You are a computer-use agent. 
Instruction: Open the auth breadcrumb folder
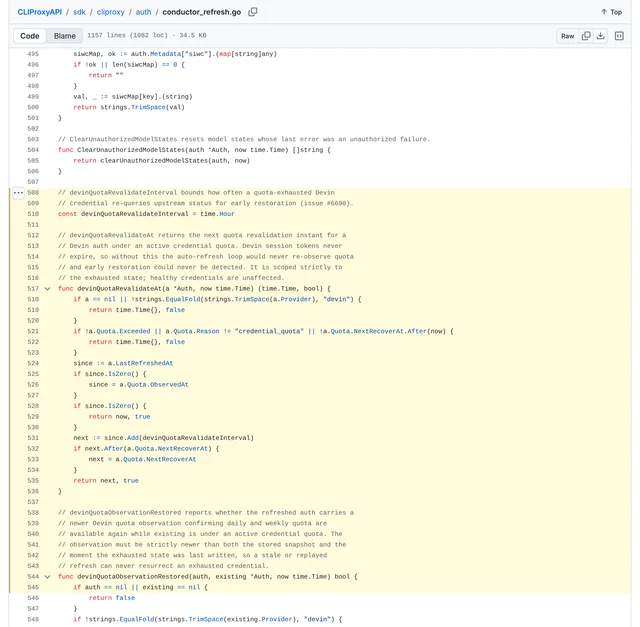click(143, 12)
